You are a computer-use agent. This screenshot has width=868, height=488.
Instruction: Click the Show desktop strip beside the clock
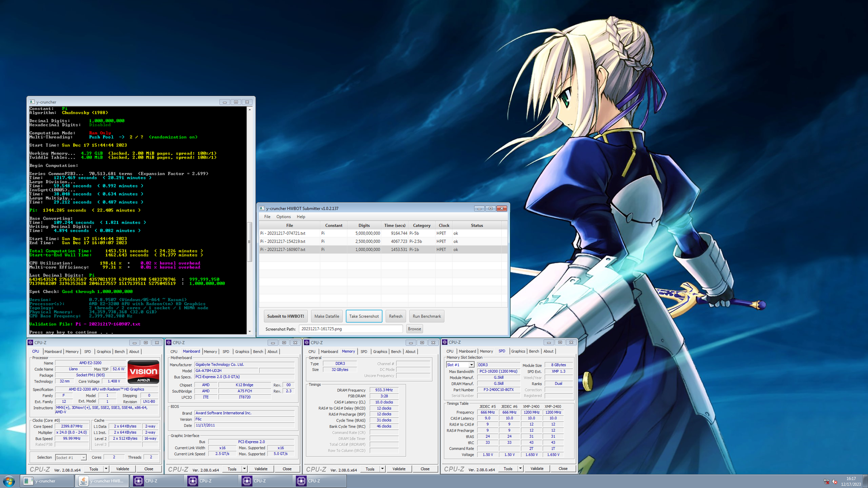pos(865,481)
